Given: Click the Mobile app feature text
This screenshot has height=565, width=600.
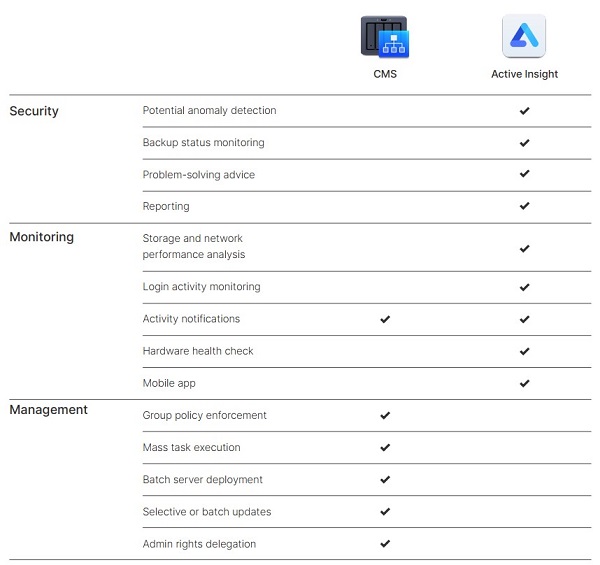Looking at the screenshot, I should [169, 383].
